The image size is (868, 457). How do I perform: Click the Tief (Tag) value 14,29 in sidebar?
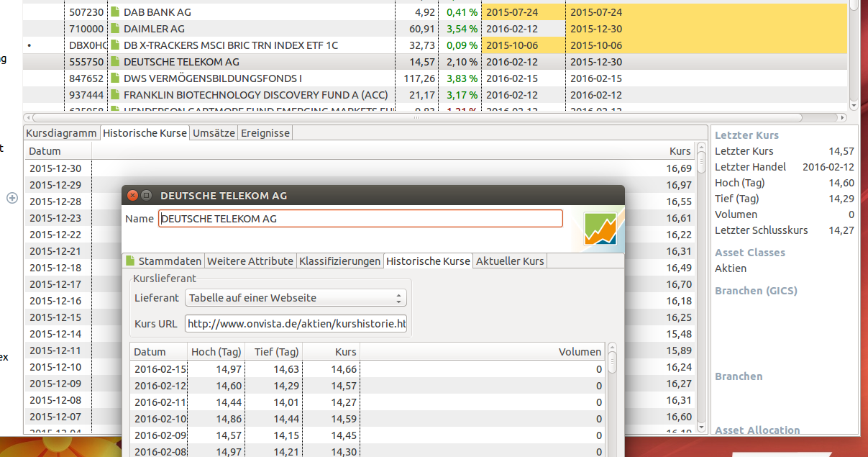[x=841, y=199]
